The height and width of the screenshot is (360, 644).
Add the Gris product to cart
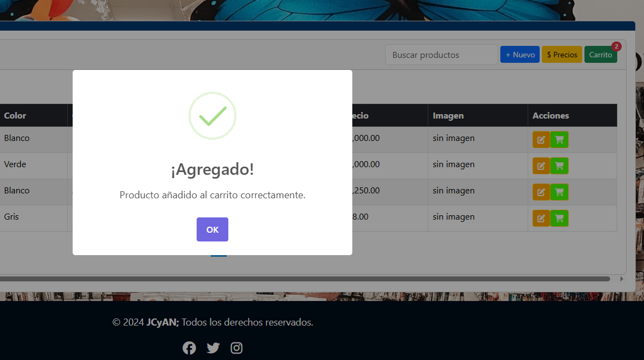[x=559, y=218]
